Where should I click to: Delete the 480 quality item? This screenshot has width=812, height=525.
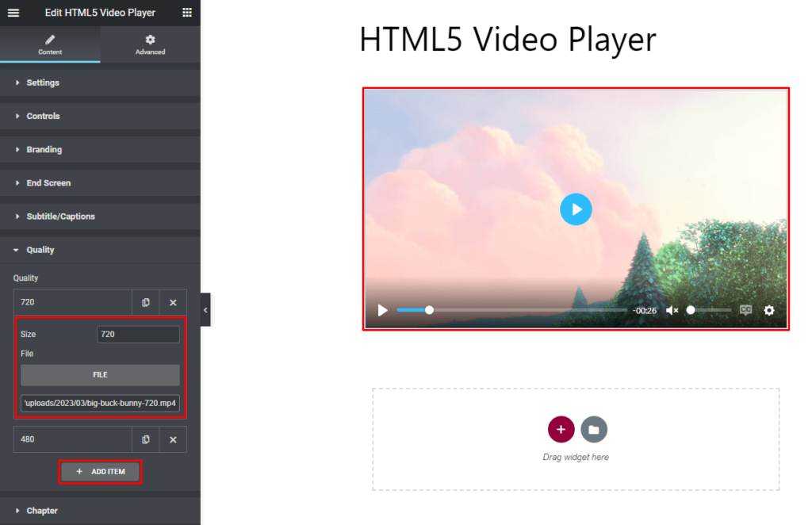173,439
